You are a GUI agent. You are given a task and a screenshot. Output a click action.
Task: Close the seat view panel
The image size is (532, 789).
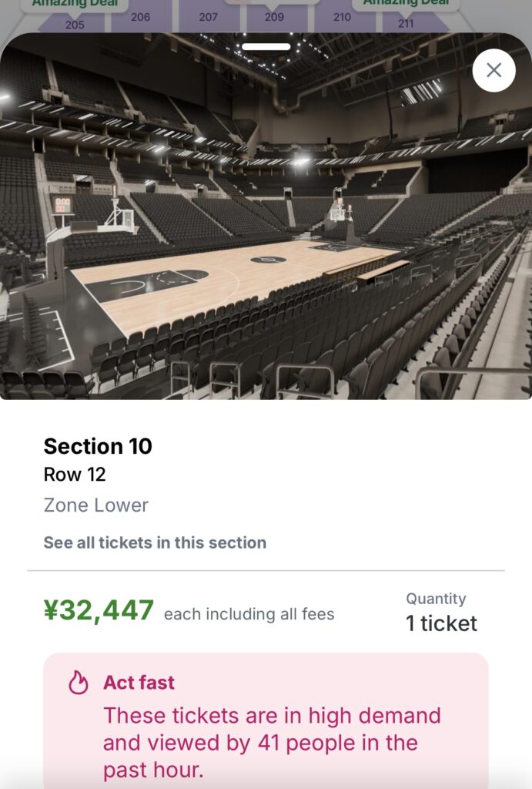pyautogui.click(x=494, y=70)
